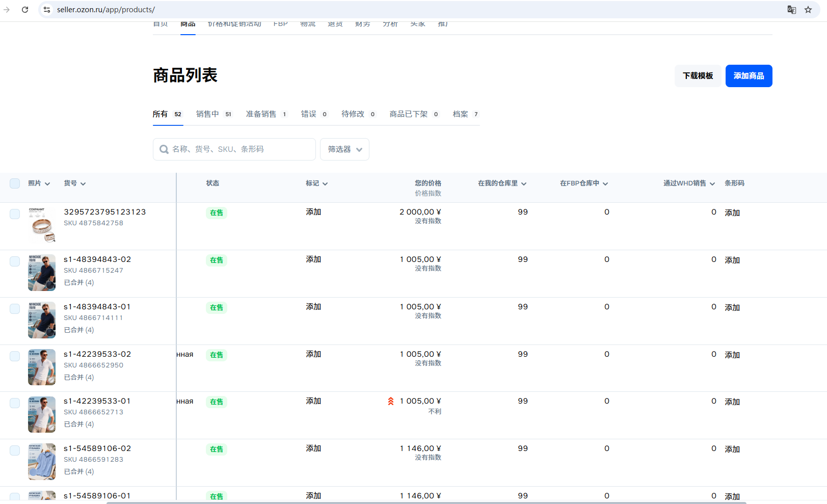The height and width of the screenshot is (504, 827).
Task: Switch to the 销售中 51 tab
Action: coord(215,114)
